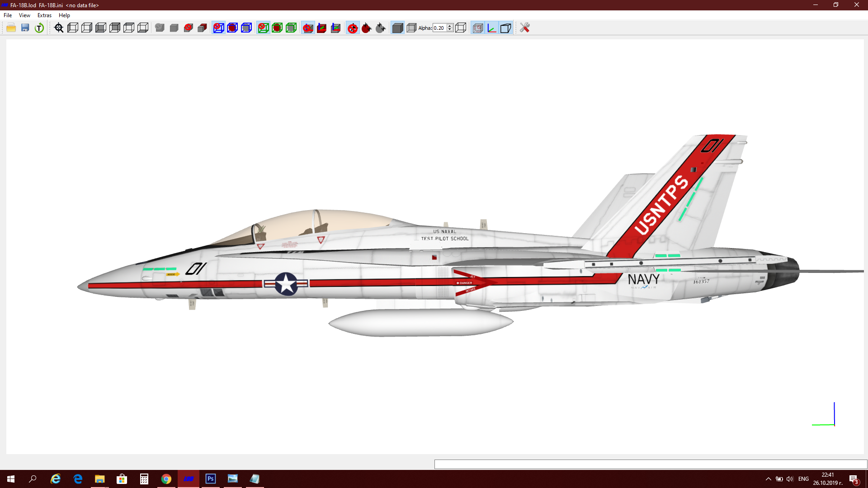Launch Google Chrome from the taskbar
Viewport: 868px width, 488px height.
pyautogui.click(x=166, y=479)
